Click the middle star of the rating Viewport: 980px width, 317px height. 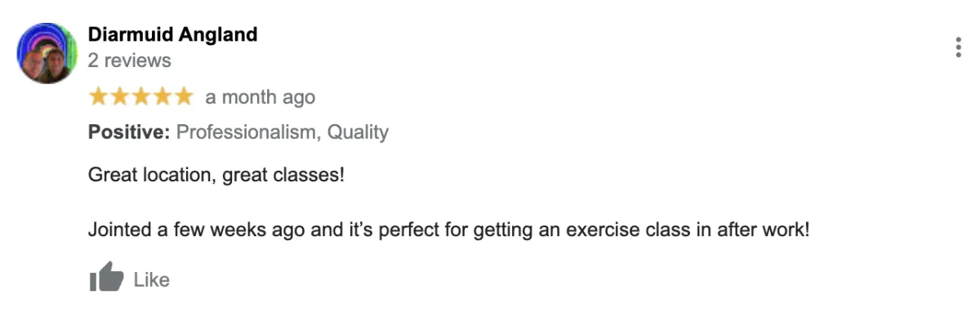click(x=141, y=96)
